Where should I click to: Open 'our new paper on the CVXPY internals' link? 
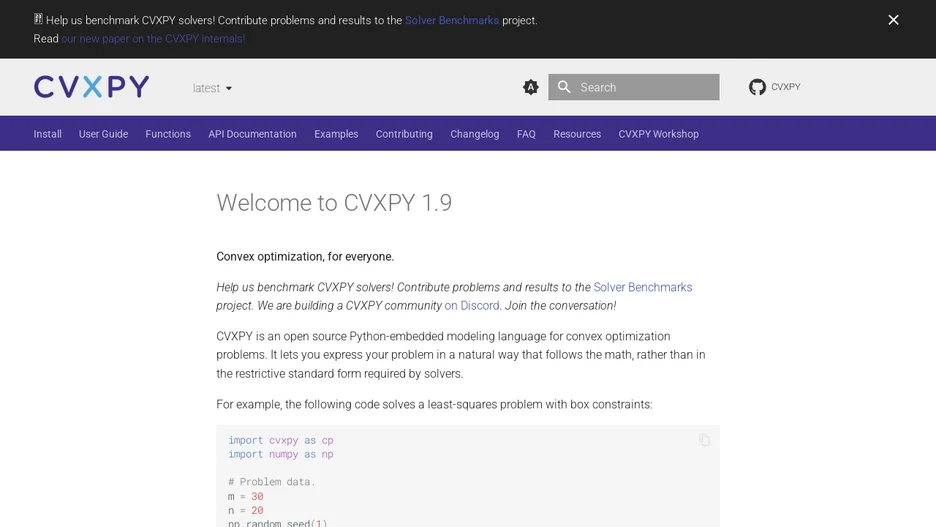pos(153,39)
